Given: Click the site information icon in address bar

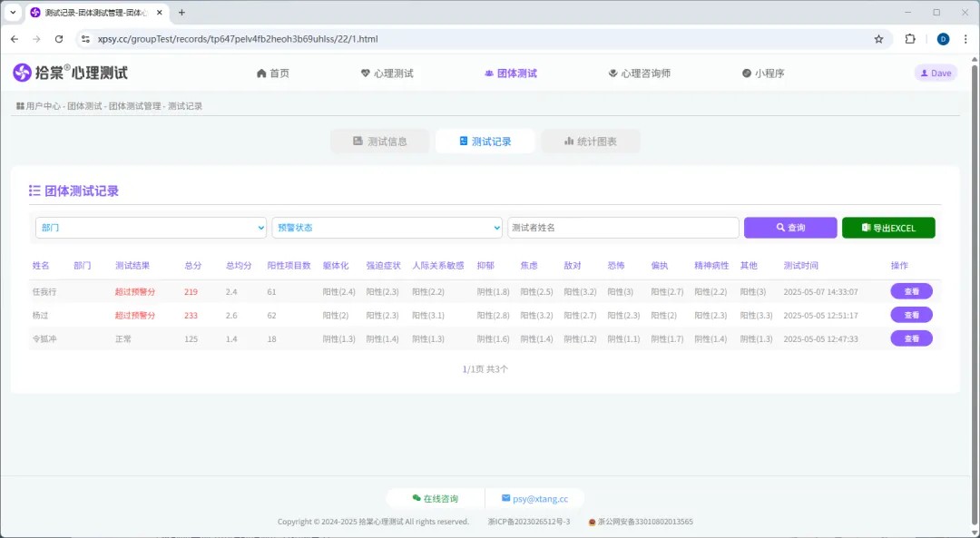Looking at the screenshot, I should (85, 39).
